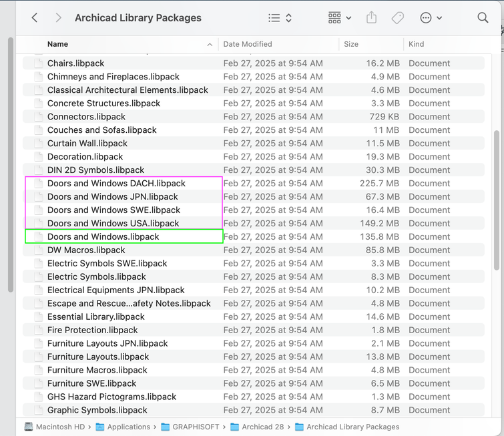Click the file list vertical scrollbar
504x436 pixels.
(497, 200)
